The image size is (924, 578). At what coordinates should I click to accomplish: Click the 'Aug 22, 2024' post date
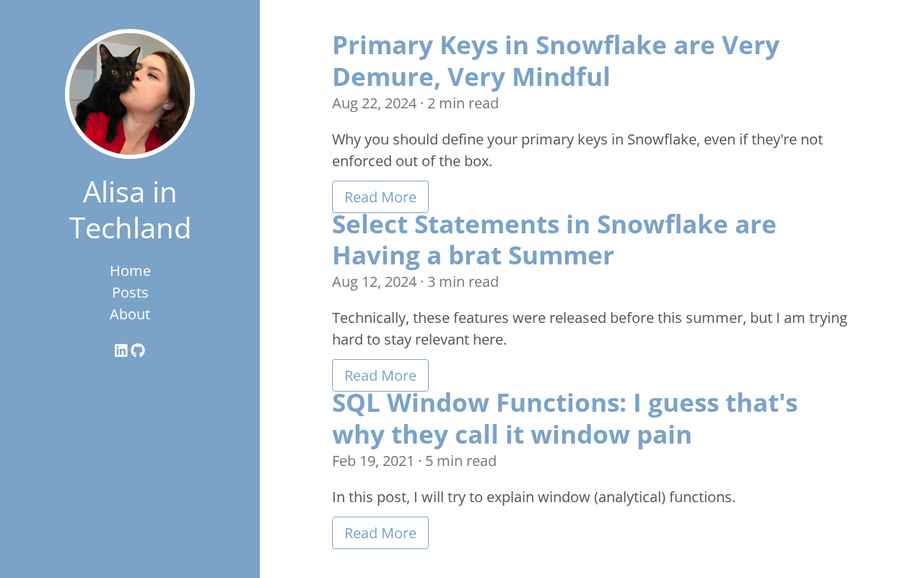click(374, 103)
